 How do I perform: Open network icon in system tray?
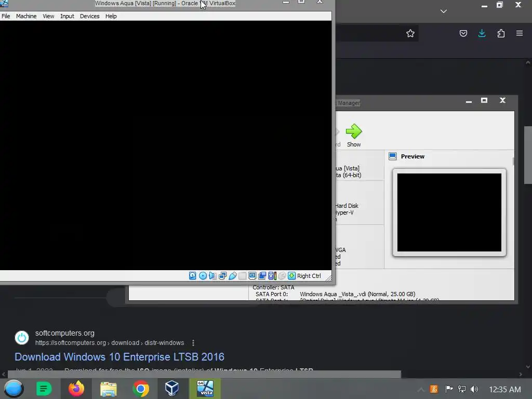pos(462,389)
